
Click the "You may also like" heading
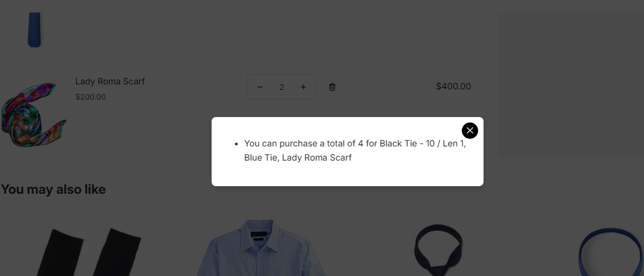click(53, 189)
